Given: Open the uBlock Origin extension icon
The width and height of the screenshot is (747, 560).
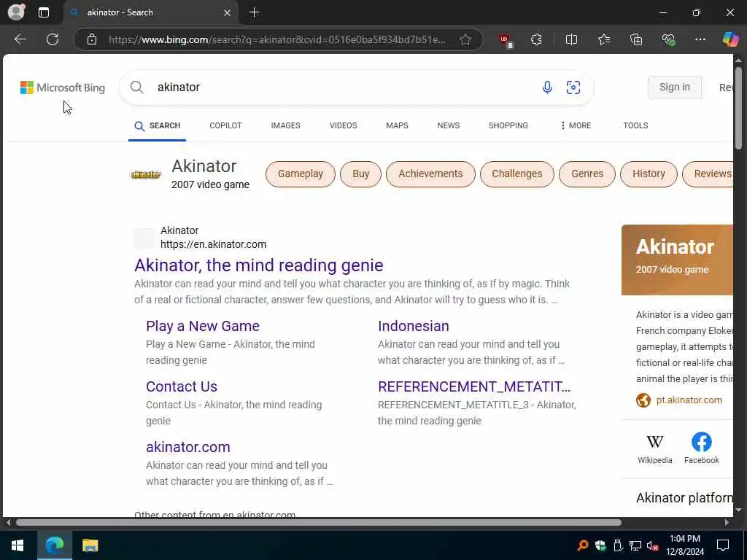Looking at the screenshot, I should tap(505, 40).
